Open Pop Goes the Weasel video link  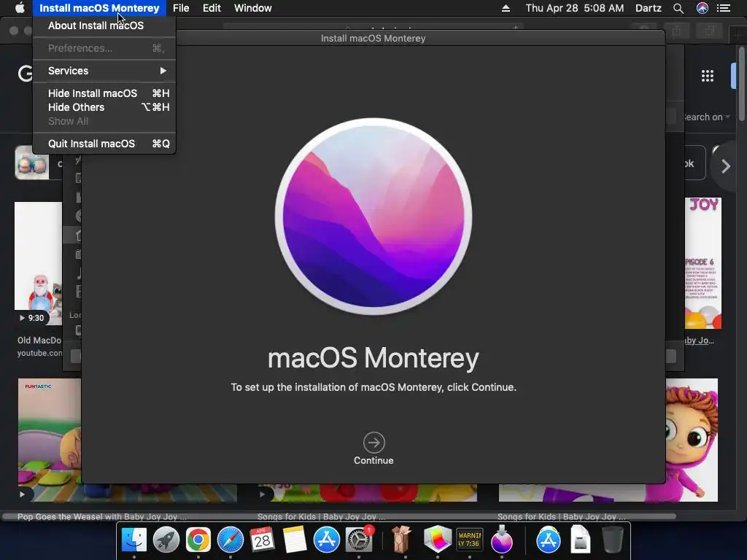[x=102, y=517]
